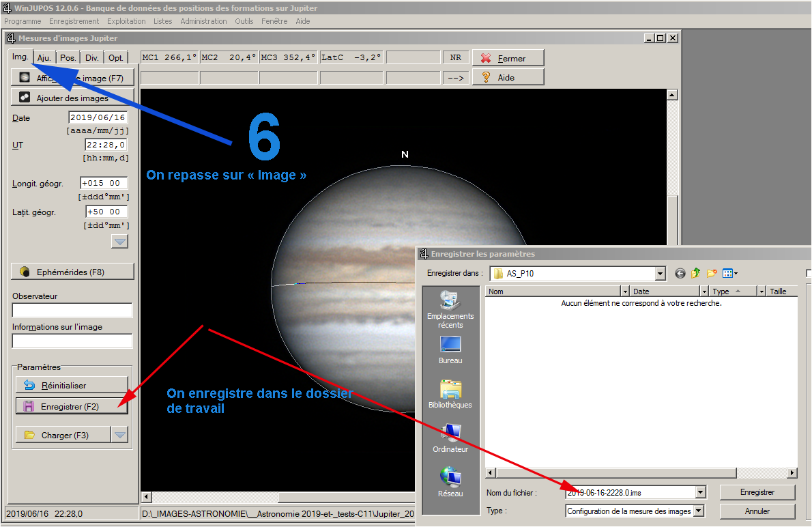The image size is (812, 527).
Task: Click the Date column header
Action: pyautogui.click(x=665, y=291)
